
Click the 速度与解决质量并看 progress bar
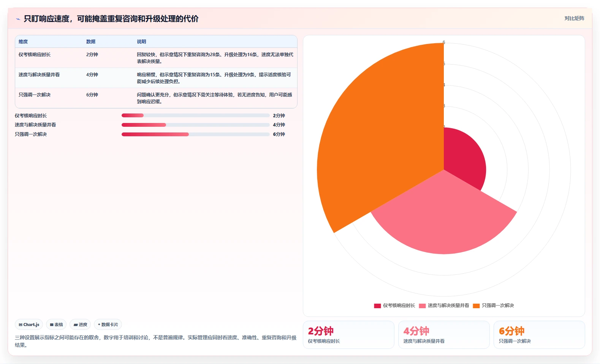pyautogui.click(x=195, y=125)
